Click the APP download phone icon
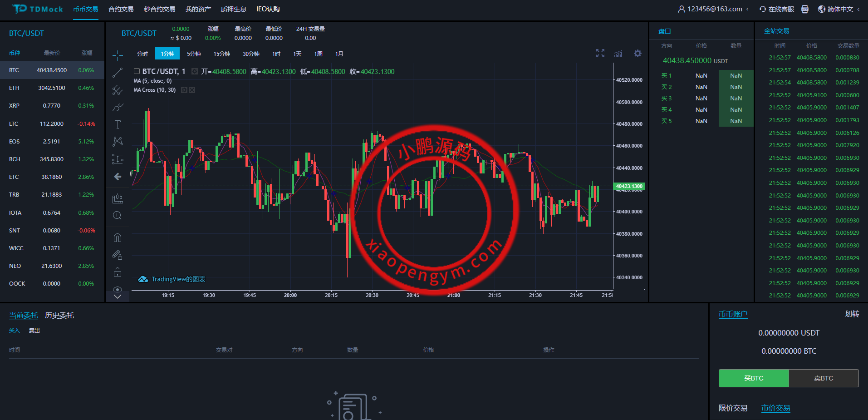This screenshot has width=868, height=420. (805, 9)
